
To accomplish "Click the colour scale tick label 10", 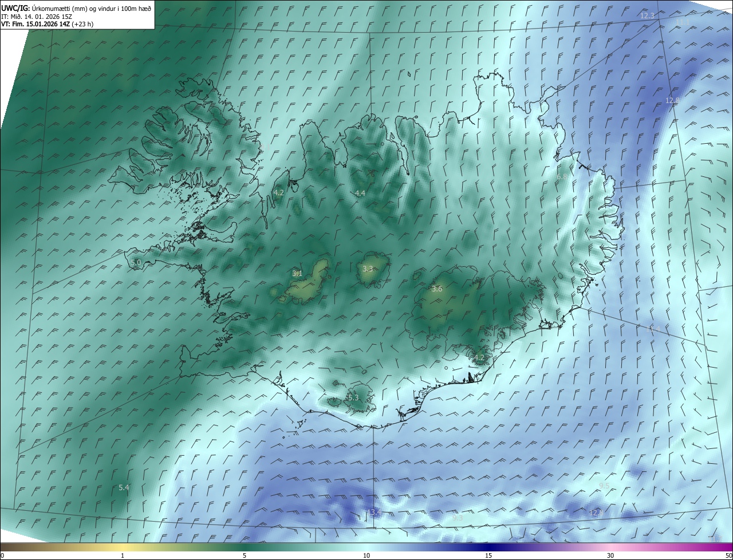I will (366, 555).
